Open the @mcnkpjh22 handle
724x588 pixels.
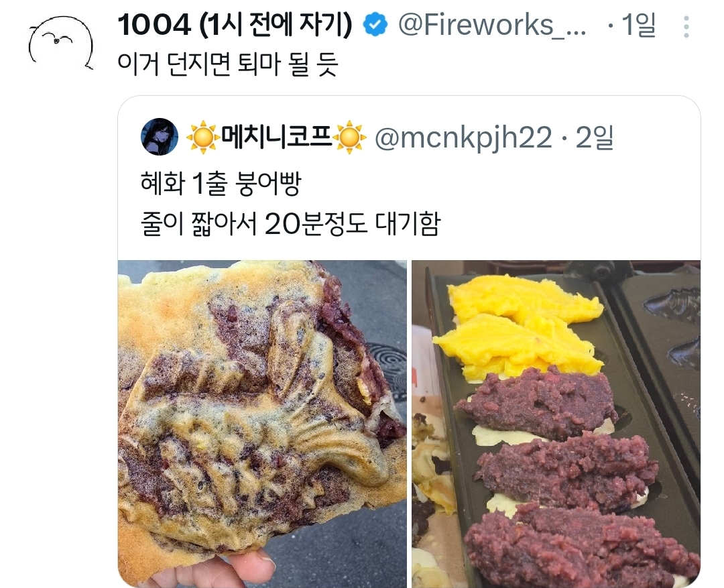[463, 137]
